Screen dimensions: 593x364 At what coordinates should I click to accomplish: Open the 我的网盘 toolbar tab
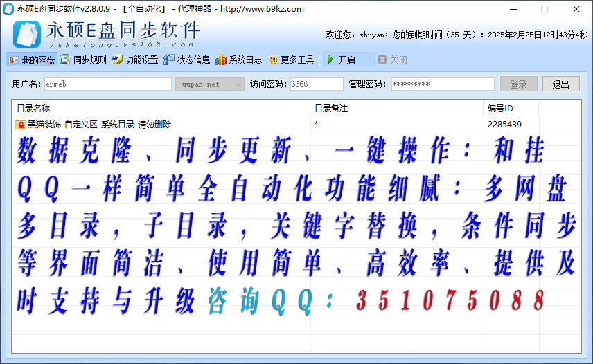click(32, 60)
